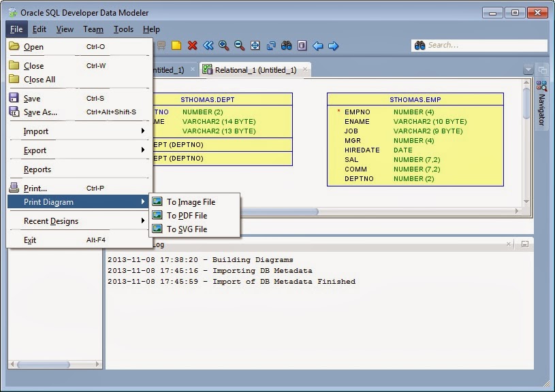
Task: Click the grayed table tool icon
Action: click(x=161, y=46)
